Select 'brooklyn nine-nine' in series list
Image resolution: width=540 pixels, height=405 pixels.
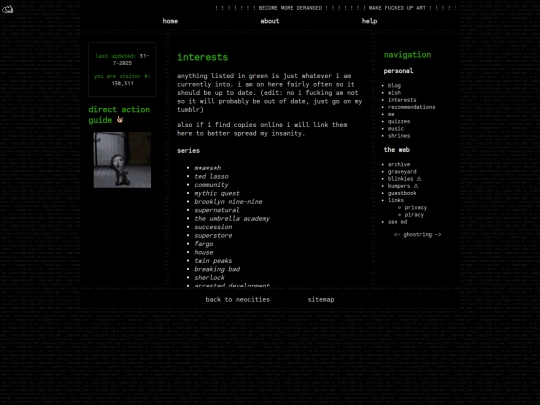[x=228, y=202]
